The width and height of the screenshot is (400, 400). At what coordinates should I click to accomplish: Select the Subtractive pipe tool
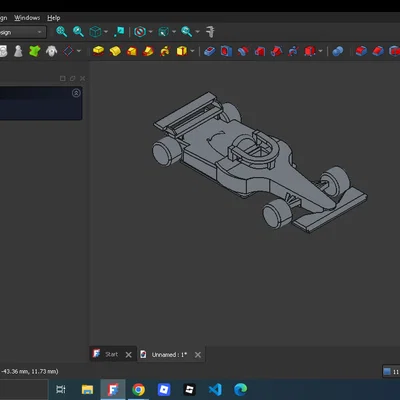(276, 51)
